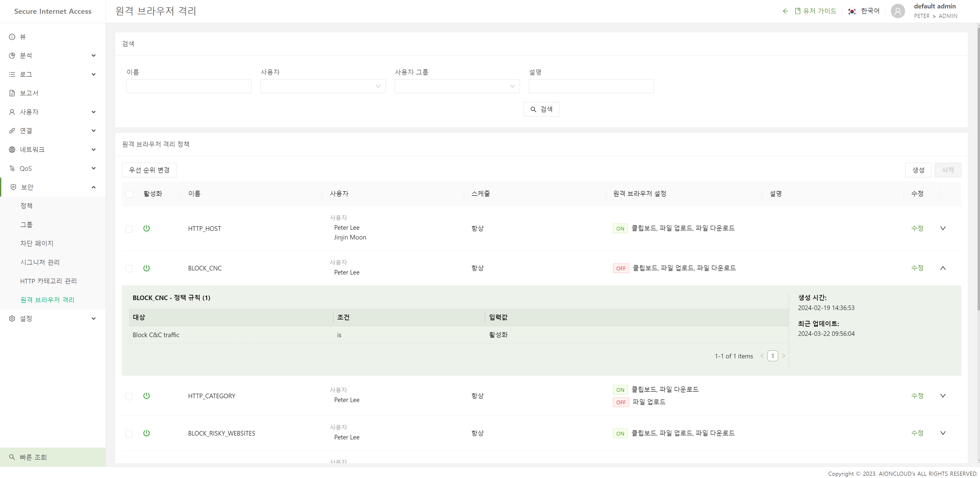This screenshot has height=478, width=980.
Task: Click the 생성 button
Action: pyautogui.click(x=918, y=170)
